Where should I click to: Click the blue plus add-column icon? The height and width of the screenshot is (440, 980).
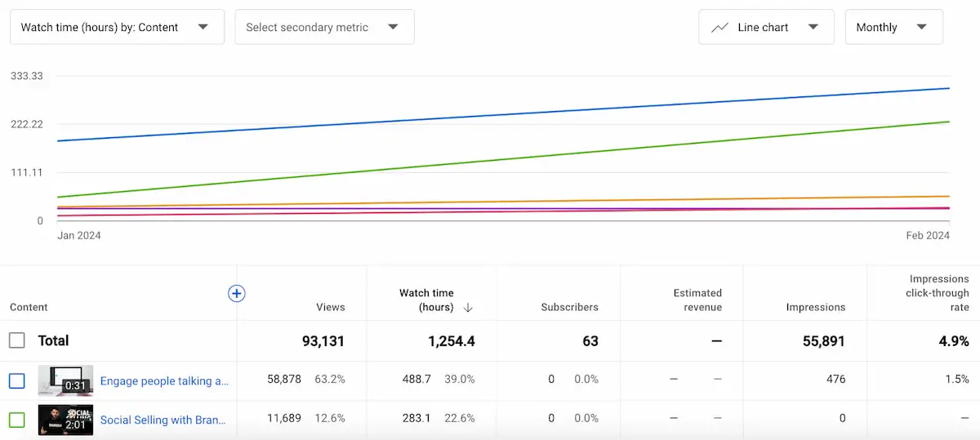coord(236,293)
